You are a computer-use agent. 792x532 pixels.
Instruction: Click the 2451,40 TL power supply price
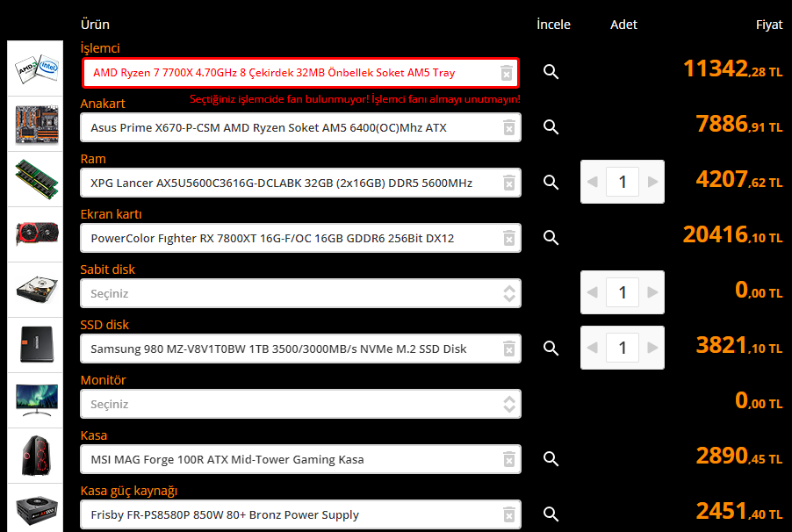tap(739, 511)
